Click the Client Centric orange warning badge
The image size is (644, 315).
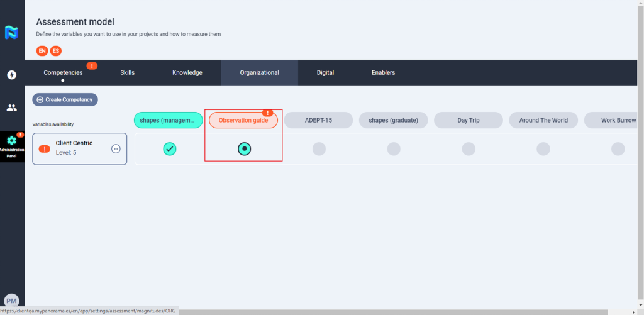pos(45,149)
